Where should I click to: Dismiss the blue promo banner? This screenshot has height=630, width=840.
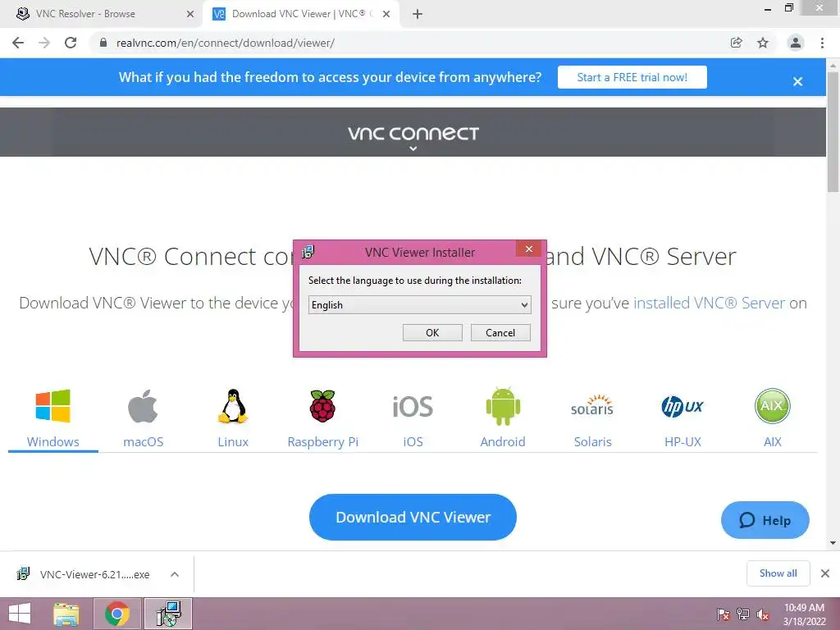point(797,81)
